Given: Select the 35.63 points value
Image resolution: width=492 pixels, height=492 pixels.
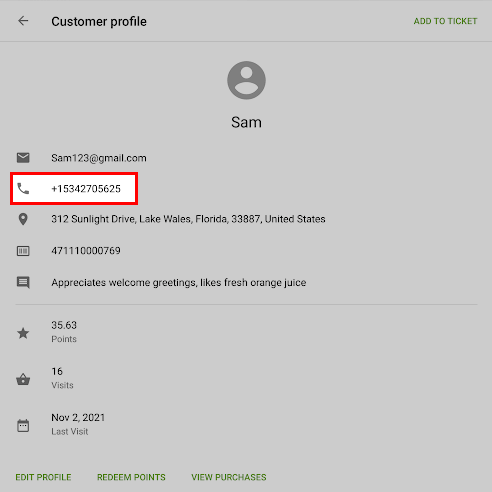Looking at the screenshot, I should [x=64, y=325].
